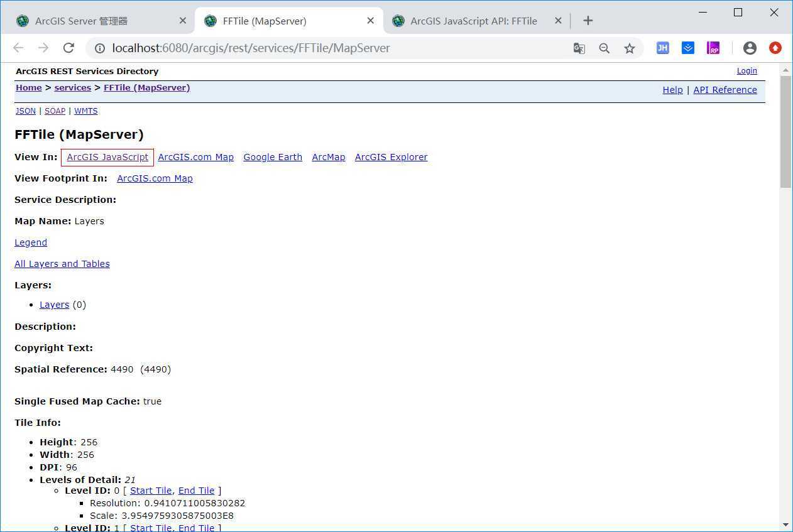Reload the FFTile MapServer page
This screenshot has height=532, width=793.
69,48
